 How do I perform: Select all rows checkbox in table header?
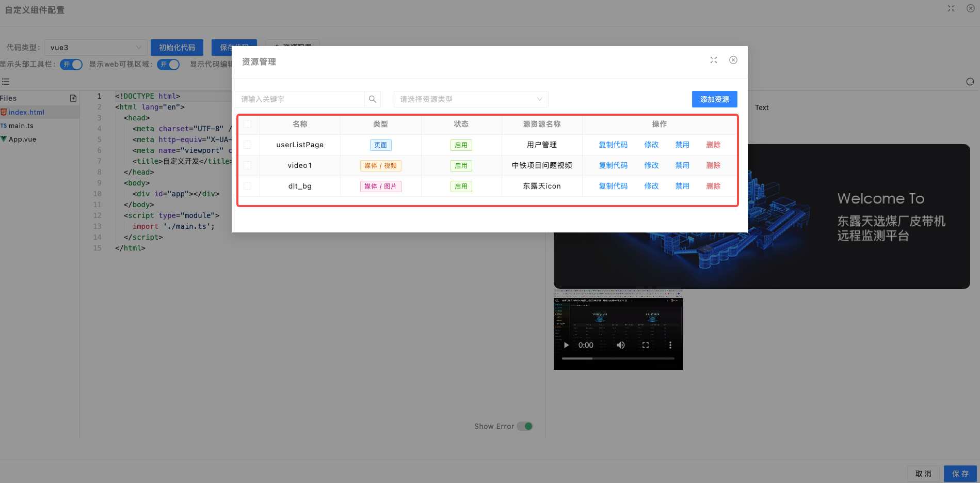coord(248,124)
